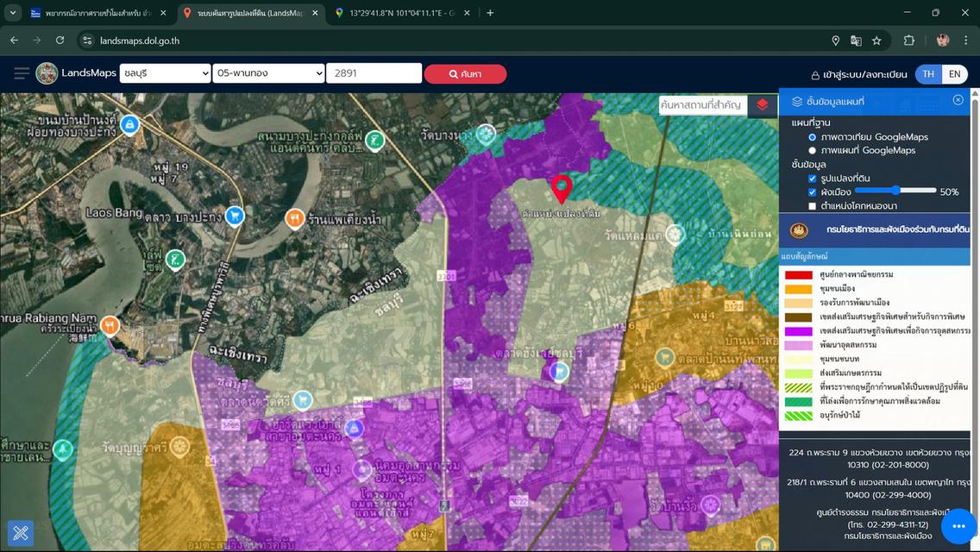Click the red map layers icon

pos(762,104)
